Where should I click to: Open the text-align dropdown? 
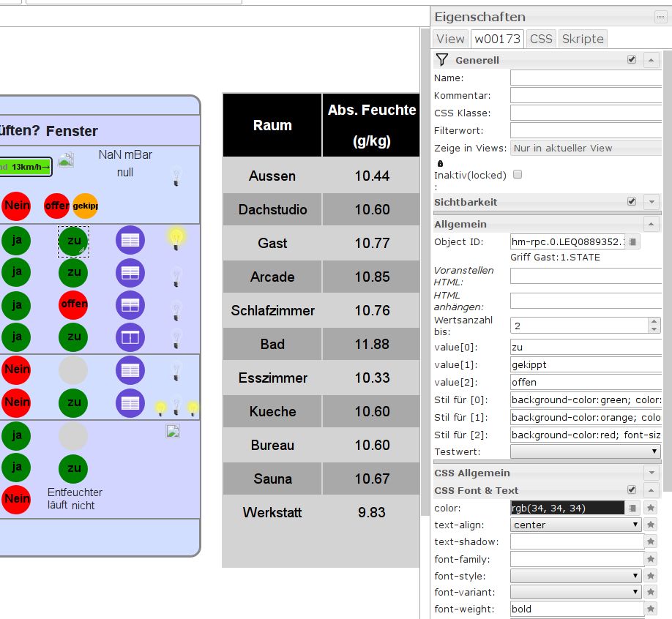pos(575,525)
